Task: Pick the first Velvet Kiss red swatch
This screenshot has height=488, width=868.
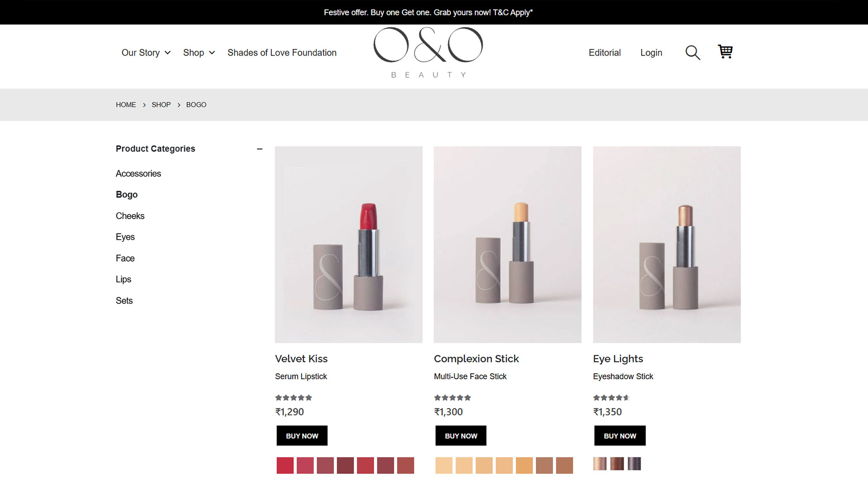Action: pos(285,465)
